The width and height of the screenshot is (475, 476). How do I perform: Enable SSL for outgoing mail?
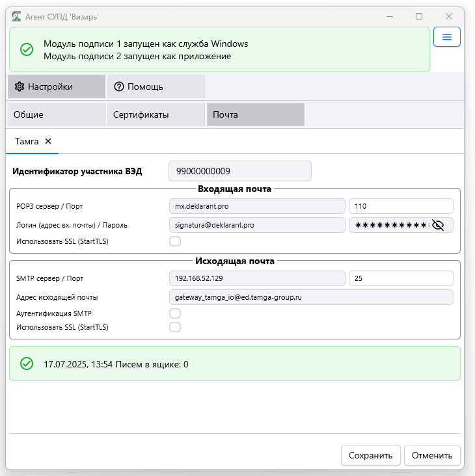tap(175, 327)
